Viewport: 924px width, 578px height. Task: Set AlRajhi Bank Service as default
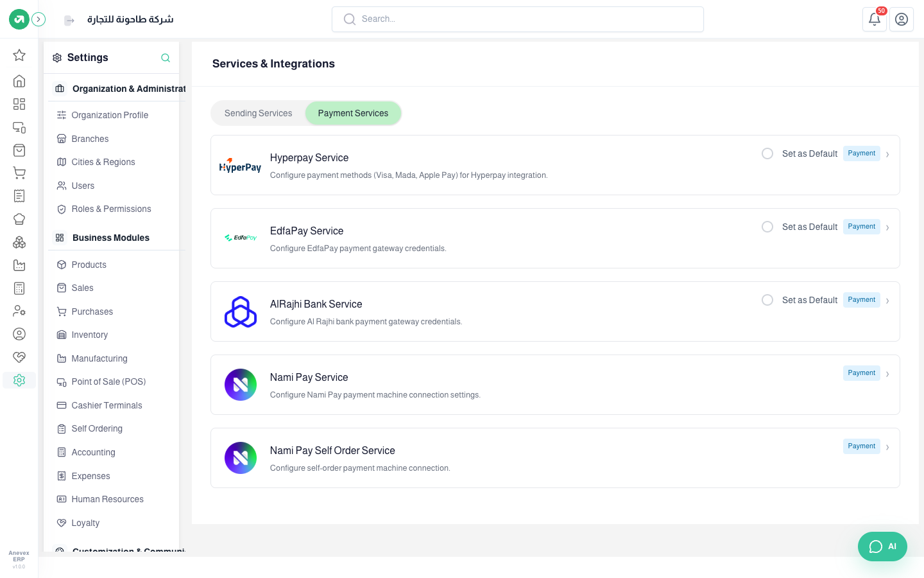click(x=767, y=300)
